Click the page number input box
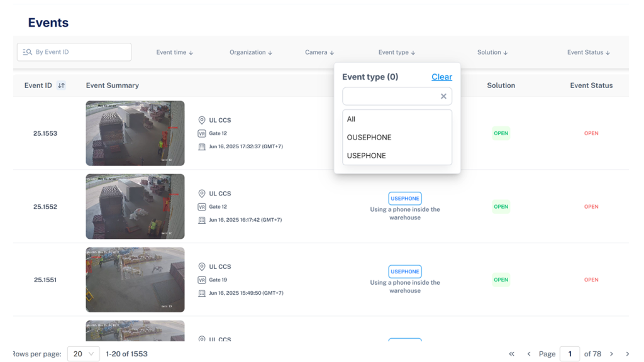The width and height of the screenshot is (644, 362). (569, 354)
